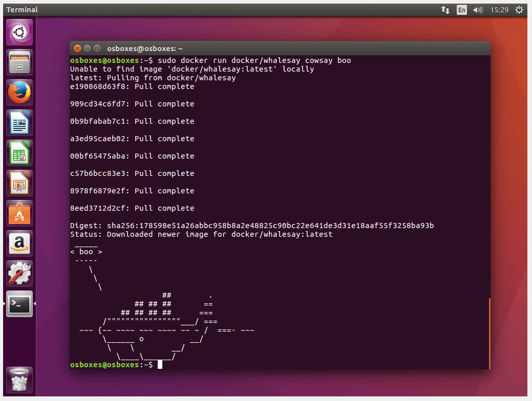The width and height of the screenshot is (532, 401).
Task: Open System Settings gear and wrench icon
Action: coord(19,274)
